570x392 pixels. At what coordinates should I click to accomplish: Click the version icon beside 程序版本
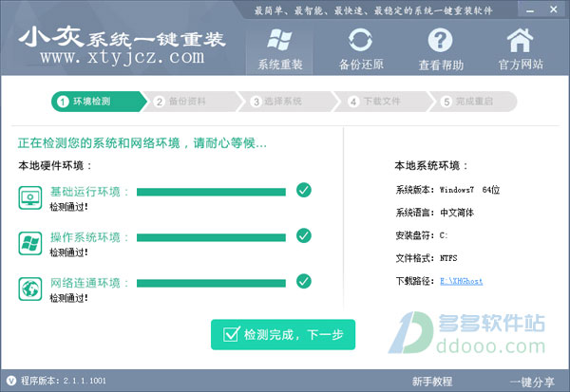[x=9, y=382]
